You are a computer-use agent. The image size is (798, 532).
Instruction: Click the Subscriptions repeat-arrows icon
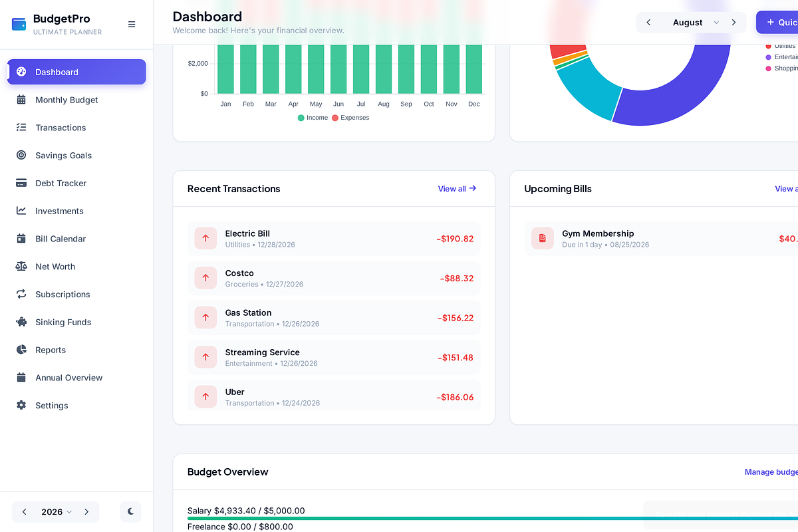coord(21,295)
